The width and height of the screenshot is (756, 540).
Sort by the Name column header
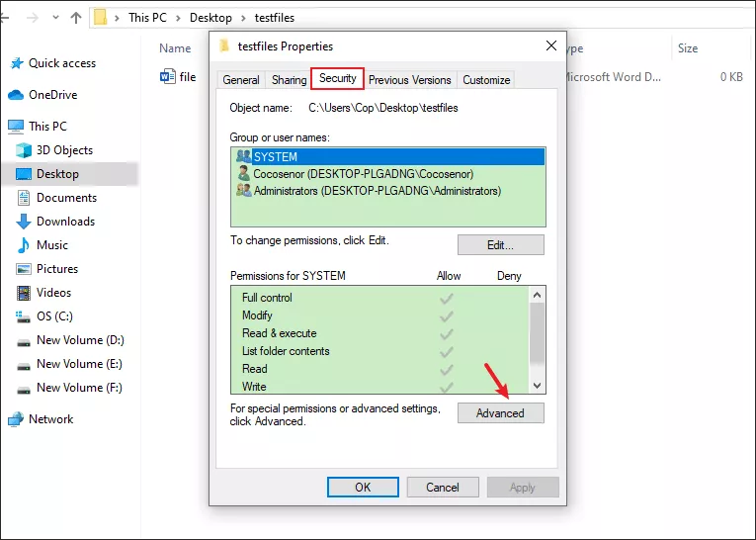coord(175,48)
